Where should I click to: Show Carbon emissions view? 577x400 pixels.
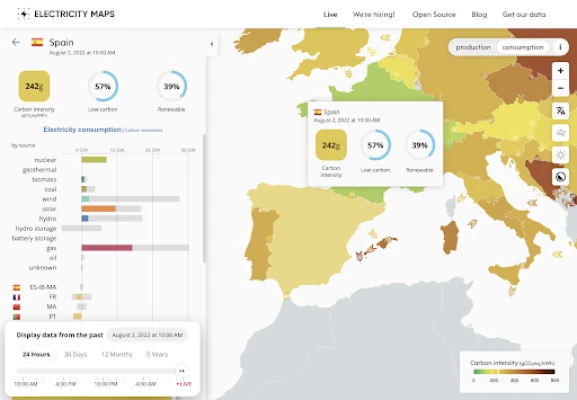tap(144, 130)
